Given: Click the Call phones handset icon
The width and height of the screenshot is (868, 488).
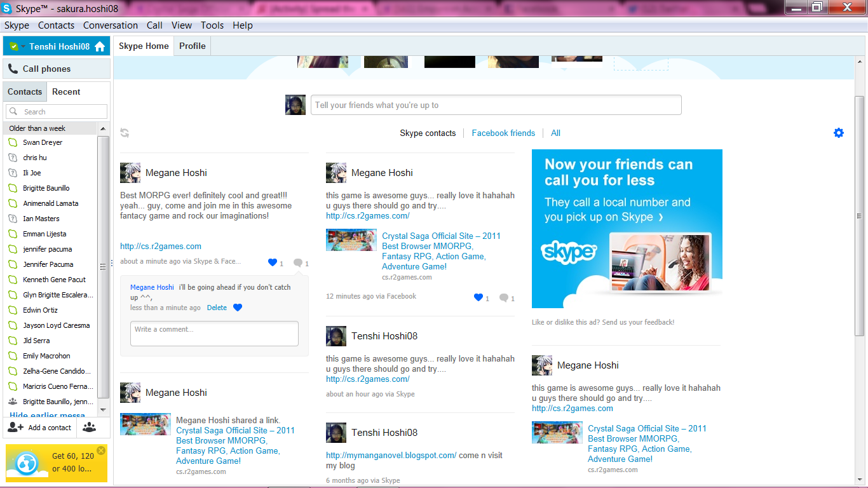Looking at the screenshot, I should (13, 69).
